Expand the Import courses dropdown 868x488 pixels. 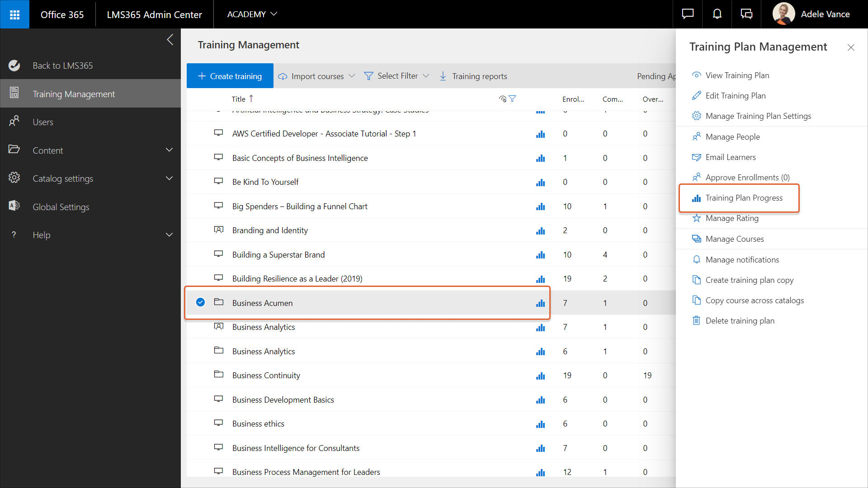[316, 76]
